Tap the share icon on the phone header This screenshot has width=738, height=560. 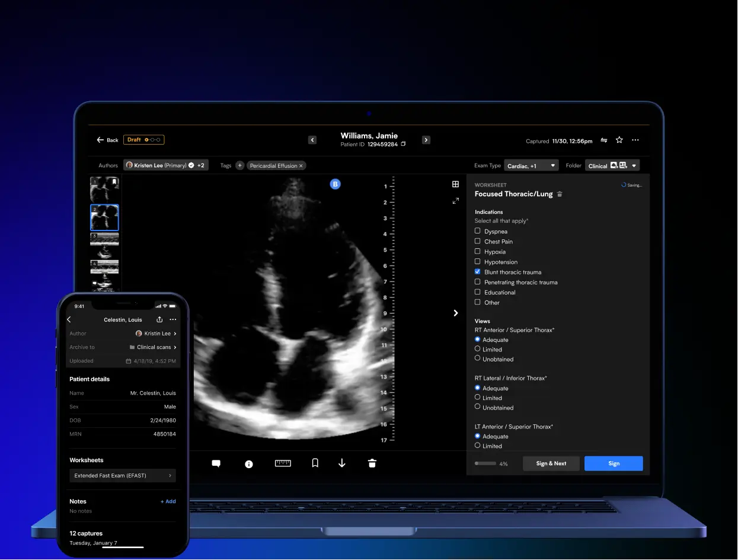coord(159,319)
